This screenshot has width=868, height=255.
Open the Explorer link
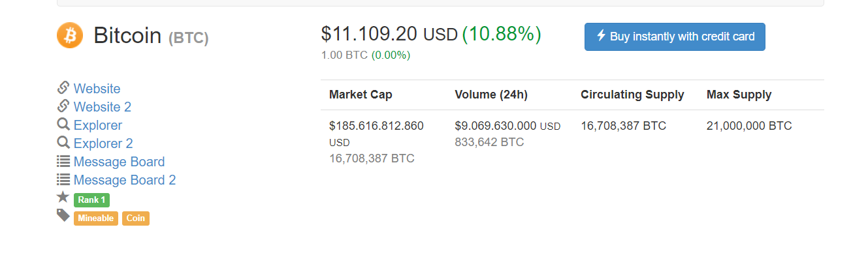(x=98, y=125)
